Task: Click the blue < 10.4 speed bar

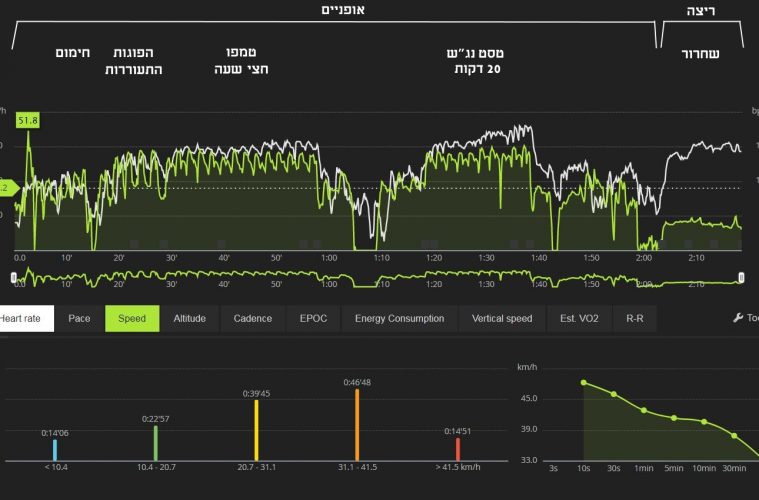Action: tap(55, 449)
